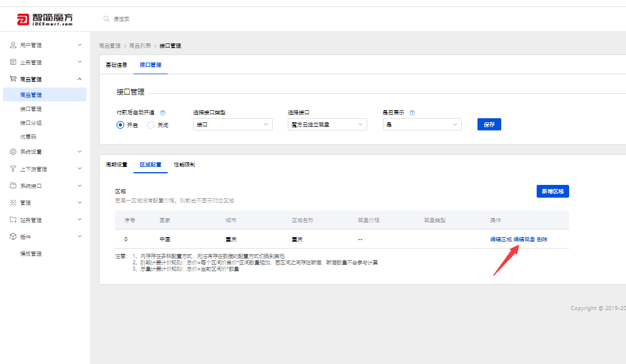The height and width of the screenshot is (364, 626).
Task: Click the folder icon beside 系统接口
Action: (x=13, y=186)
